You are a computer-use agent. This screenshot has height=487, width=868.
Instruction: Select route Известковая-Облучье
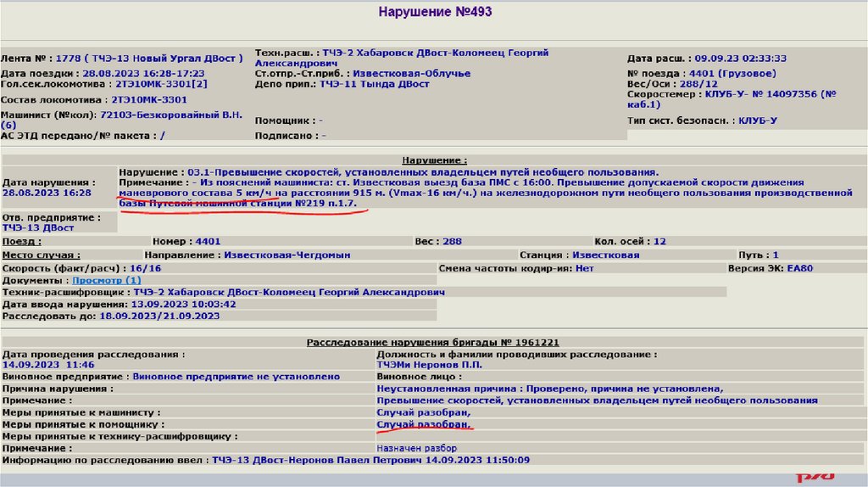pos(411,73)
